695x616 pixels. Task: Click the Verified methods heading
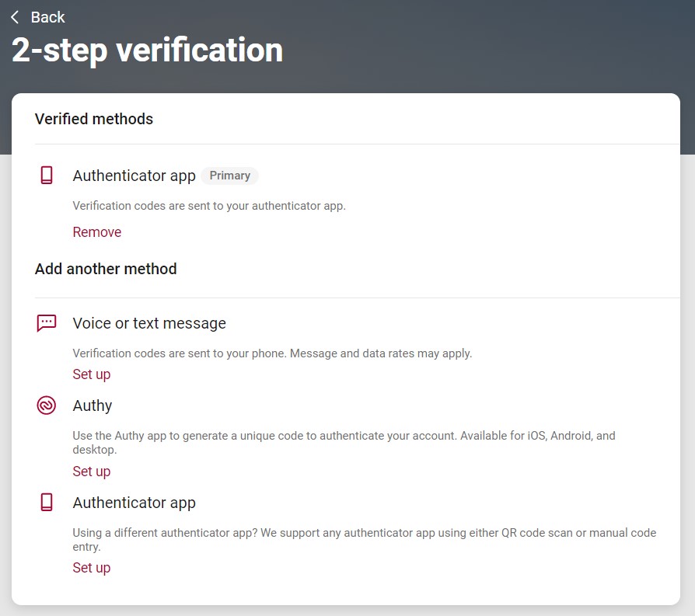point(94,119)
